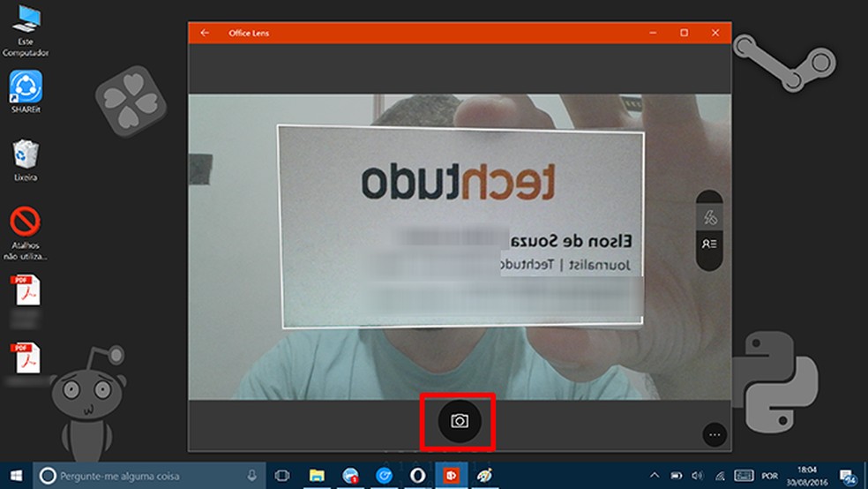This screenshot has height=489, width=868.
Task: Open the network connection tray icon
Action: coord(720,476)
